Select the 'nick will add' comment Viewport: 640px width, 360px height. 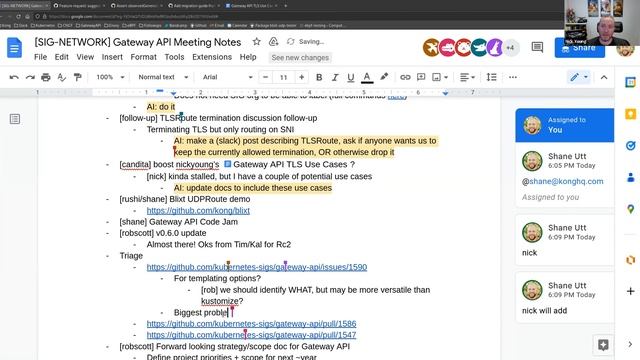tap(564, 298)
